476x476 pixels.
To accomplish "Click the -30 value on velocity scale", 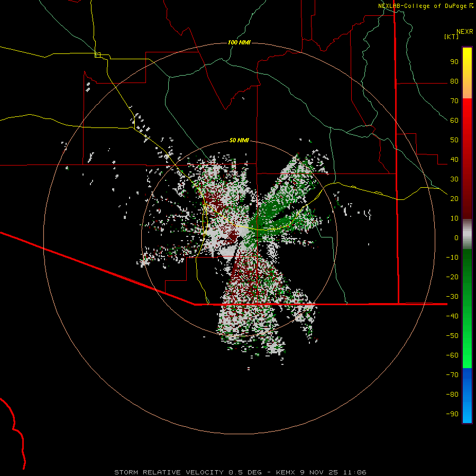I will coord(452,297).
